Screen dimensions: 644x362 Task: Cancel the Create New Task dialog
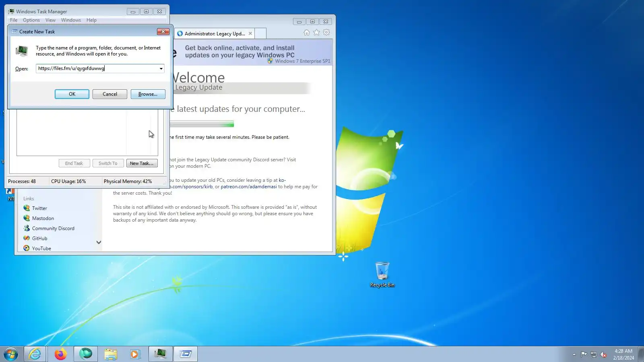(110, 94)
